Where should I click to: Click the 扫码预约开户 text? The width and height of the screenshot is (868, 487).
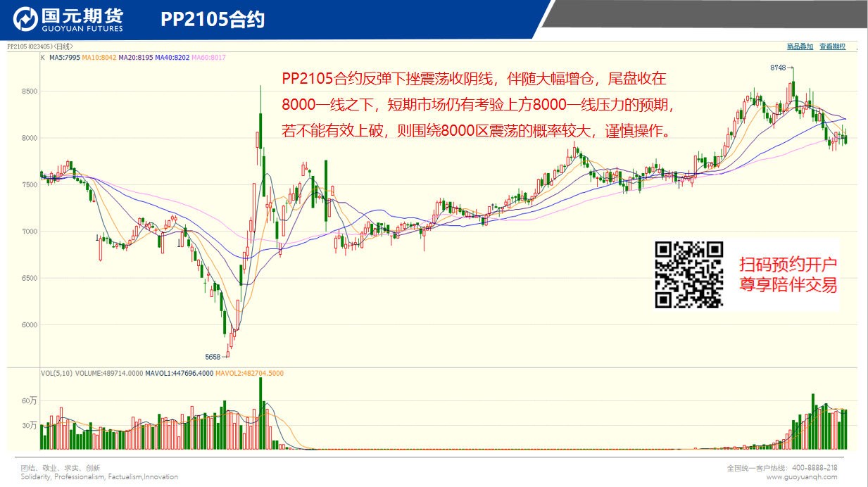tap(788, 265)
